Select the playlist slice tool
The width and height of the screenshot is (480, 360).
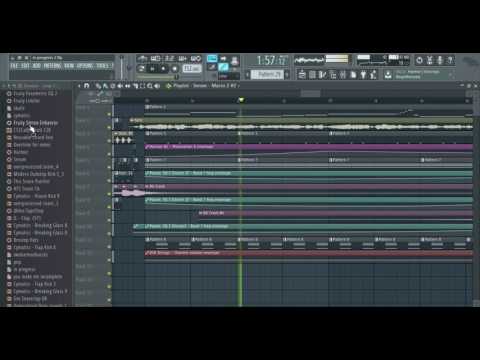tap(135, 86)
